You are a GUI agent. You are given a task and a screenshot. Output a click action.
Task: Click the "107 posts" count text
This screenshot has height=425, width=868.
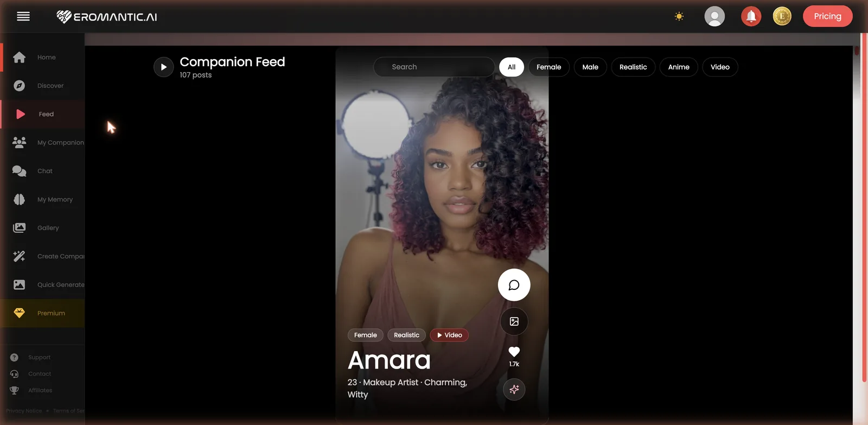coord(195,75)
